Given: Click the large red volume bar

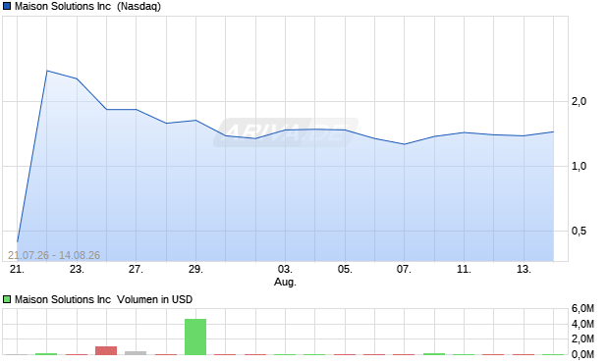Looking at the screenshot, I should (106, 350).
